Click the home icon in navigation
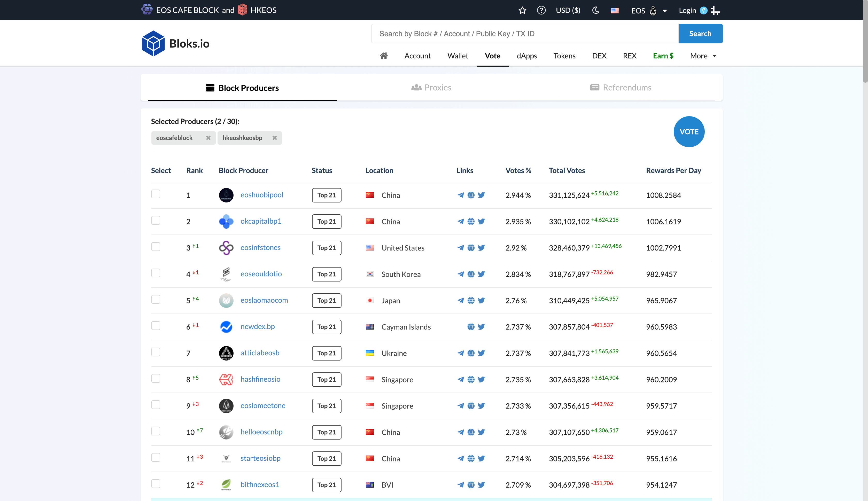 click(384, 56)
